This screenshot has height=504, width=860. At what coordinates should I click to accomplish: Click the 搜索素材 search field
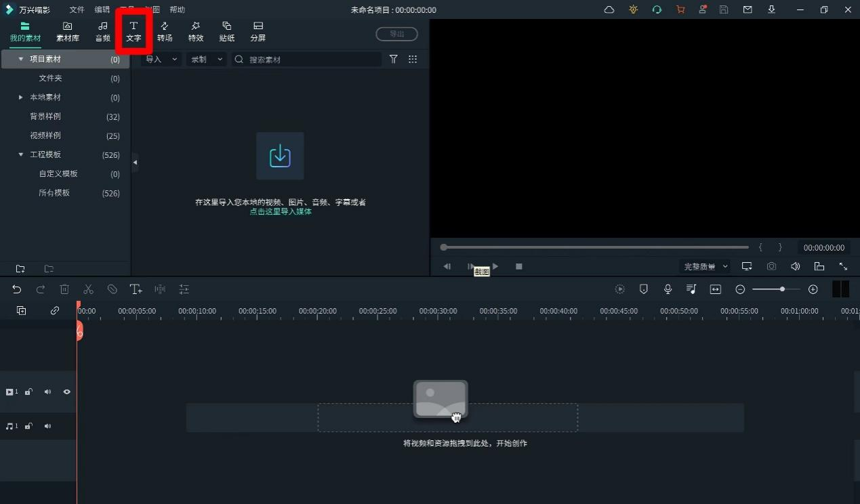click(305, 59)
